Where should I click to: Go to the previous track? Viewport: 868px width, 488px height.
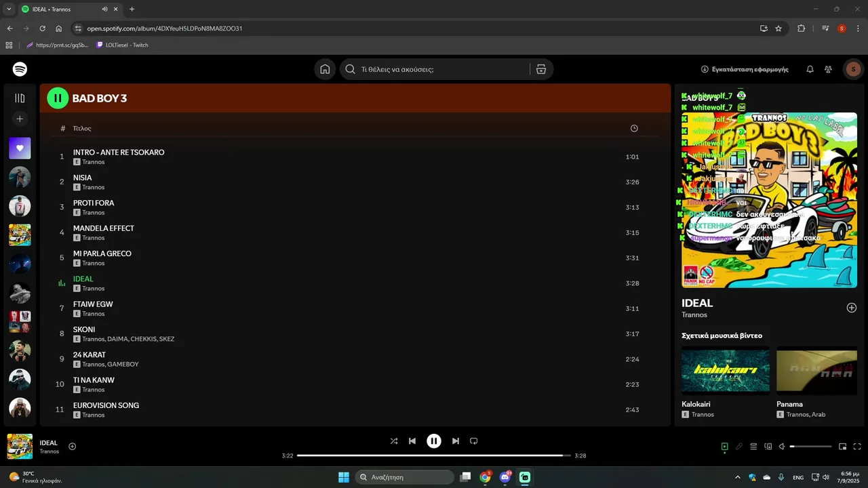click(x=412, y=441)
